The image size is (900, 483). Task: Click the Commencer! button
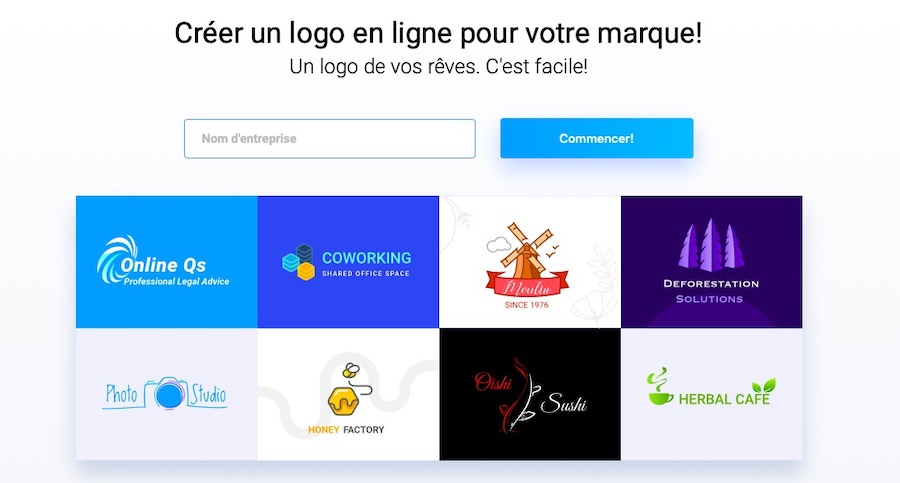tap(596, 138)
